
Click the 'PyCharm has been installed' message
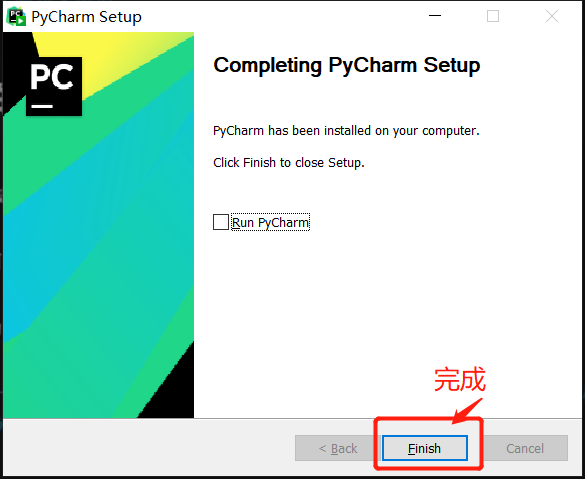point(346,131)
